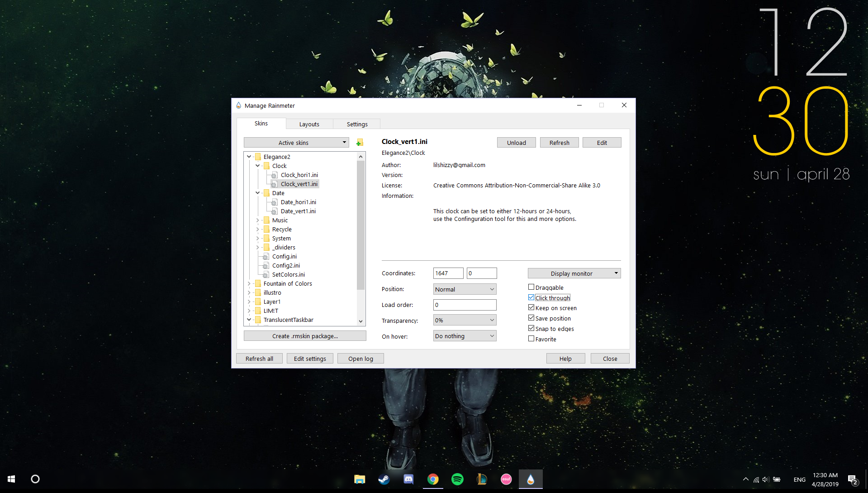Create a new skin using the green plus icon

click(x=359, y=142)
